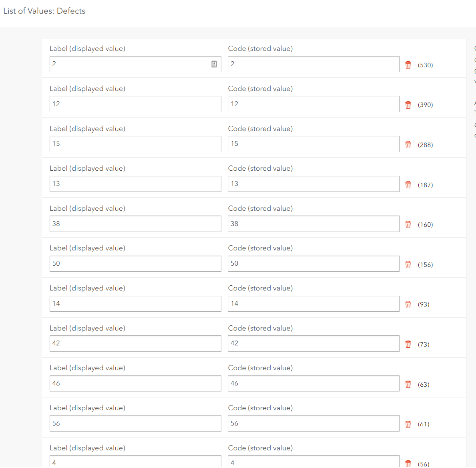This screenshot has height=468, width=476.
Task: Delete the value with code 12
Action: click(408, 105)
